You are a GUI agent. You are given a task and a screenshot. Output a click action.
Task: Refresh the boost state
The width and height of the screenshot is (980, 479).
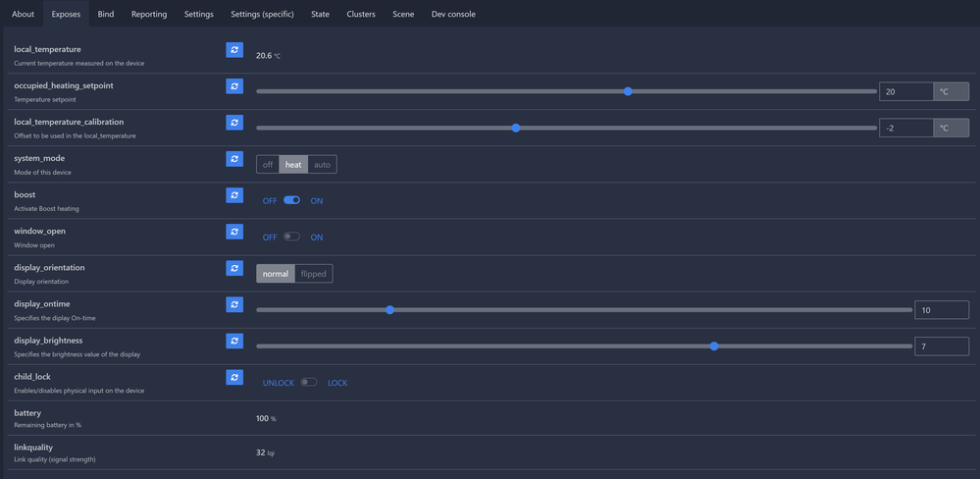(234, 195)
